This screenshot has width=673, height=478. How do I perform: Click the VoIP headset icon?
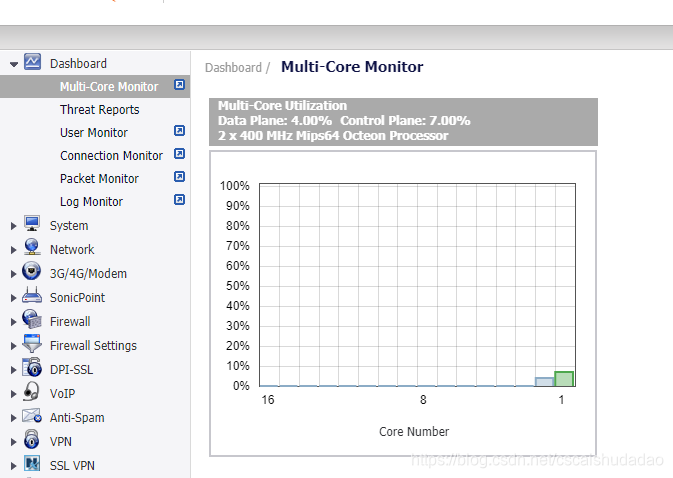(32, 392)
